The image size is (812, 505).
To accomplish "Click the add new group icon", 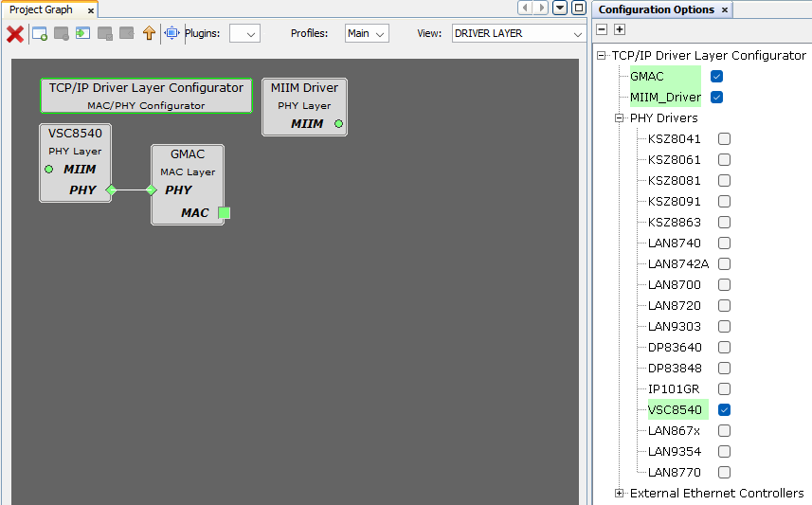I will pos(40,34).
